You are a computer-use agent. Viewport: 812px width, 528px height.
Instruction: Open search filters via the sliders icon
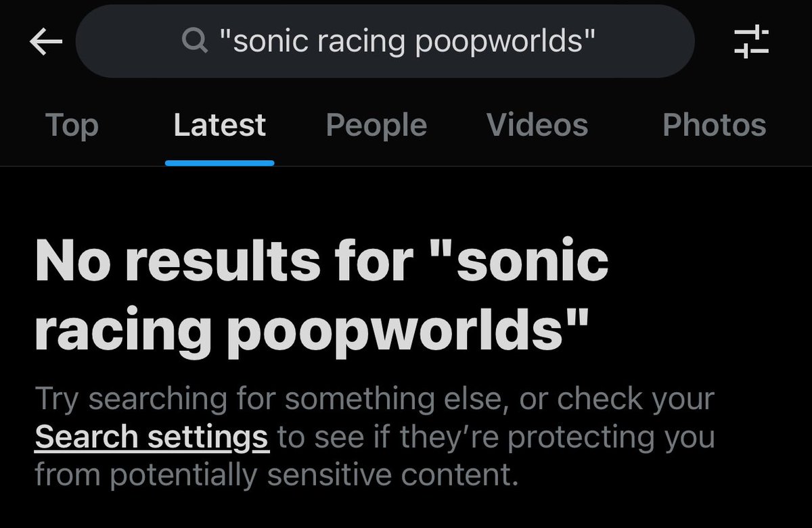tap(752, 42)
